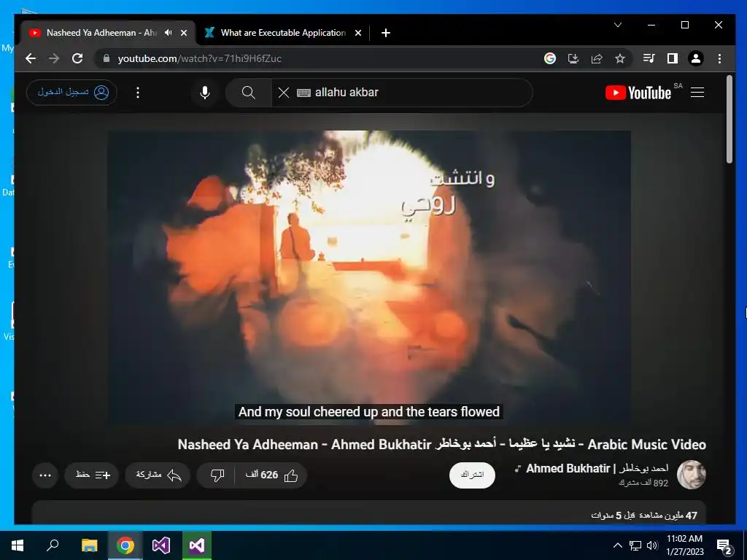
Task: Open File Explorer from taskbar
Action: [x=89, y=545]
